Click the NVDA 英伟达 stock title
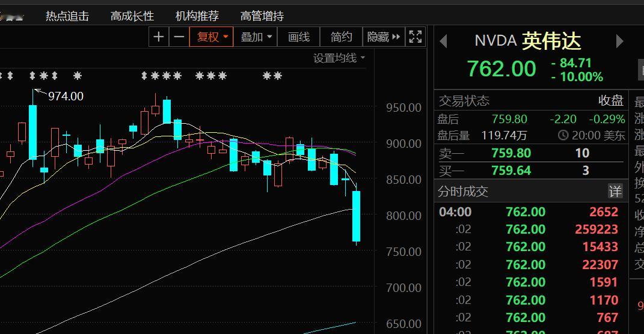 click(528, 41)
